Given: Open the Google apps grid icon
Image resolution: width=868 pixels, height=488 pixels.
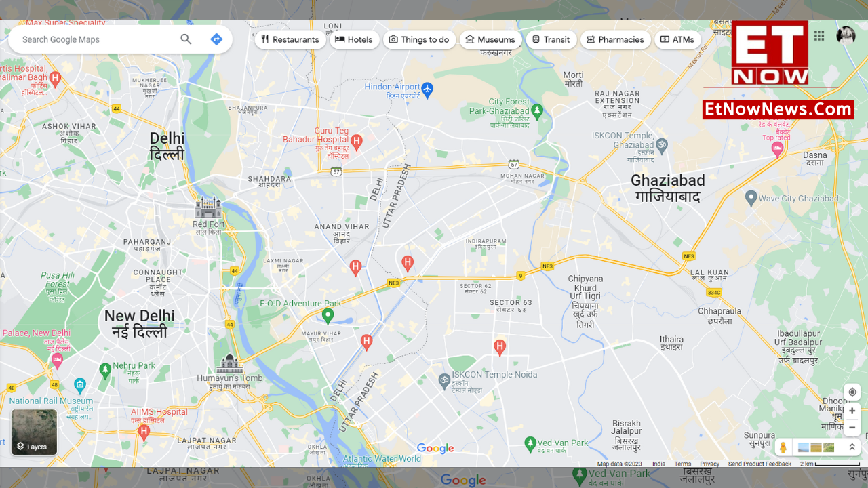Looking at the screenshot, I should point(818,36).
